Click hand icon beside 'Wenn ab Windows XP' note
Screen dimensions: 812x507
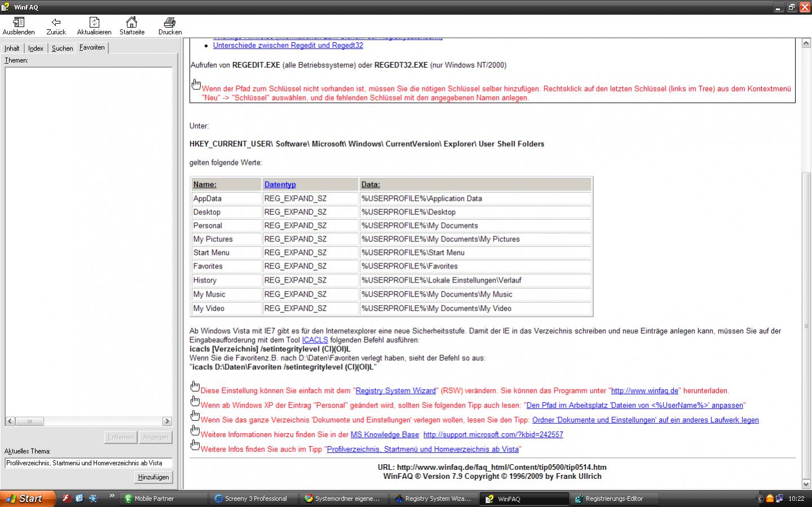pyautogui.click(x=195, y=402)
